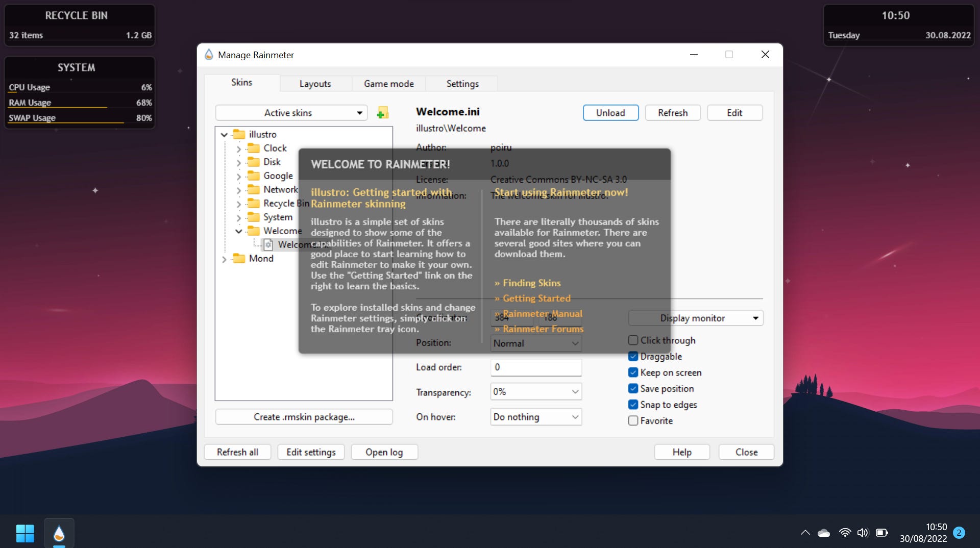The width and height of the screenshot is (980, 548).
Task: Open the Display monitor dropdown
Action: point(696,318)
